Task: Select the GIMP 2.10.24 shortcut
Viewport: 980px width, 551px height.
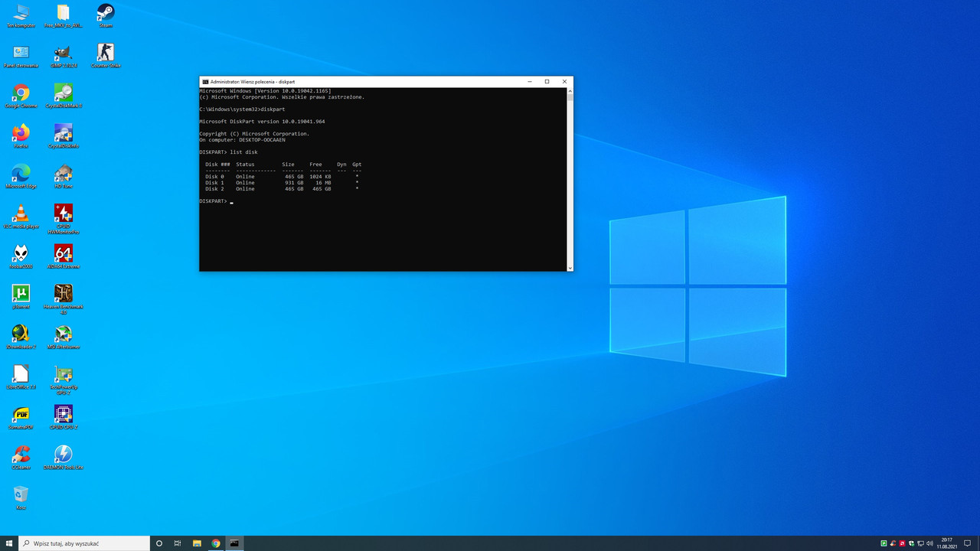Action: point(64,56)
